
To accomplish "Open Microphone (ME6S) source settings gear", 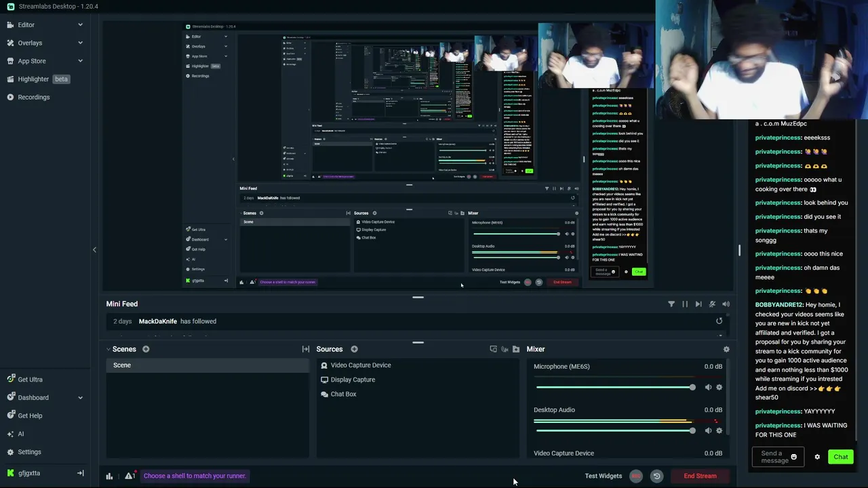I will 719,388.
